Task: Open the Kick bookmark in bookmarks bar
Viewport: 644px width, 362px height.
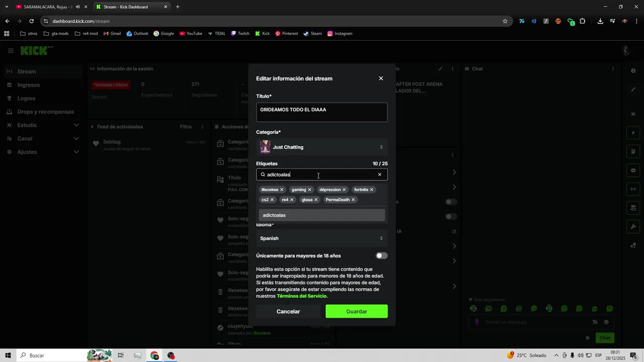Action: pos(262,34)
